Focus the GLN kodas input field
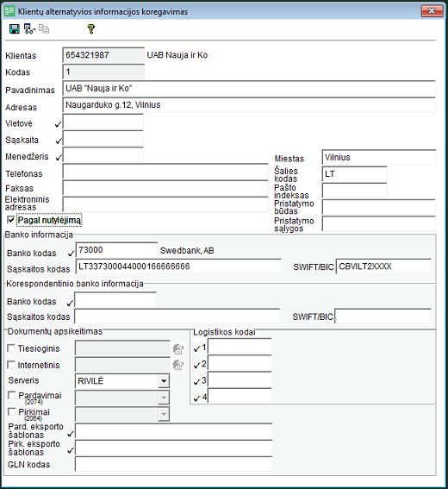The height and width of the screenshot is (489, 448). pos(173,464)
